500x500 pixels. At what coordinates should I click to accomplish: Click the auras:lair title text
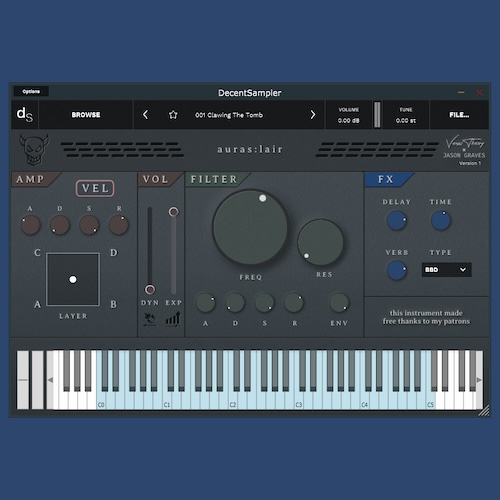(x=250, y=149)
